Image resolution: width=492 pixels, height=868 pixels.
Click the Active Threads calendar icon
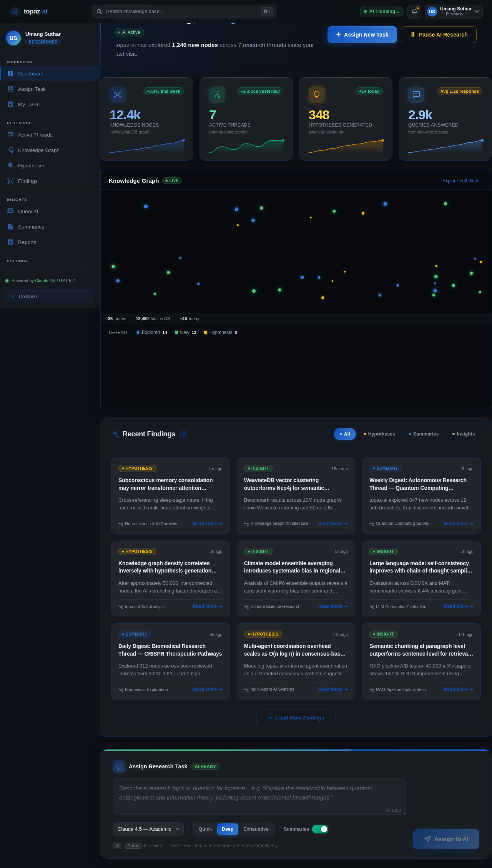[10, 135]
